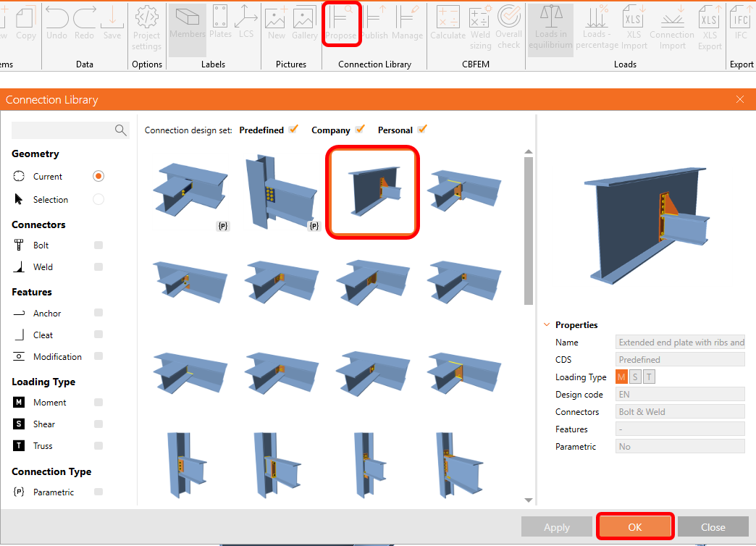Toggle the Predefined design set checkbox
Screen dimensions: 756x546
click(293, 130)
